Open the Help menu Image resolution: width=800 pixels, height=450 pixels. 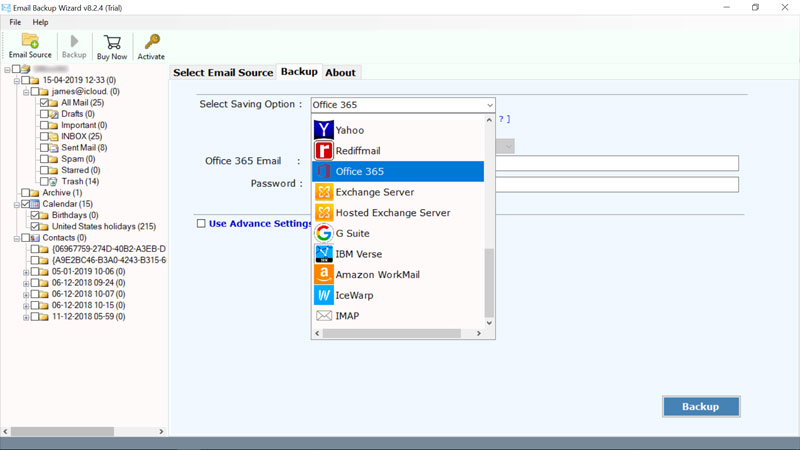point(40,22)
